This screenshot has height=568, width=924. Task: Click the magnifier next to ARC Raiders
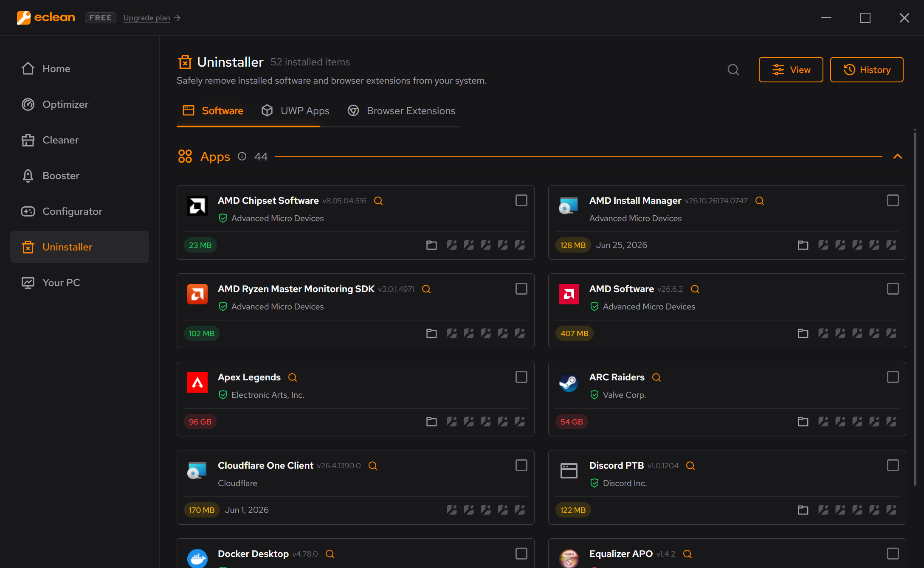[x=656, y=377]
